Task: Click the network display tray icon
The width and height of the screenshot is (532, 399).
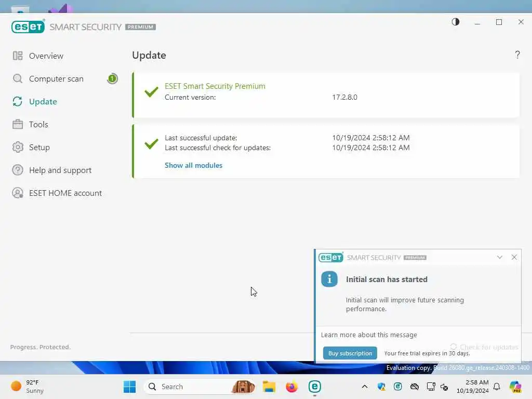Action: coord(431,387)
